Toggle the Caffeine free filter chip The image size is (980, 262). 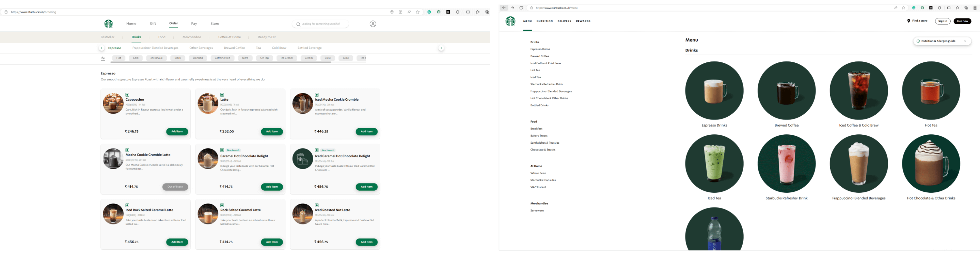(x=223, y=58)
